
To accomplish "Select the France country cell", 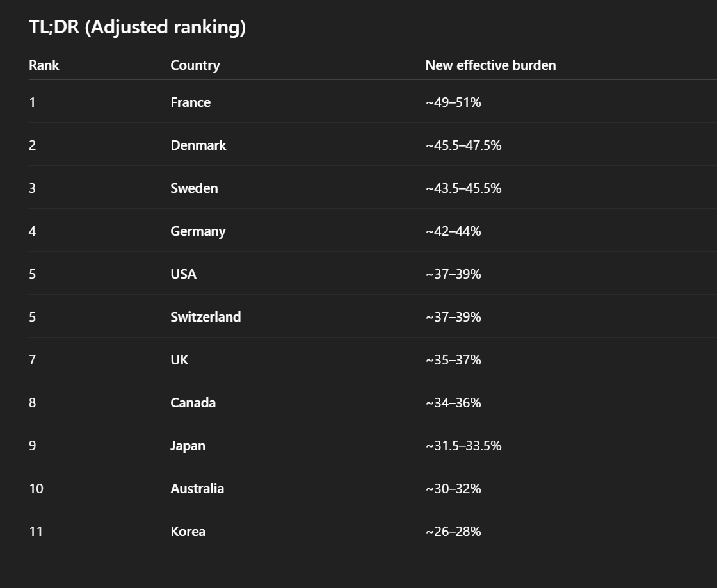I will (x=190, y=102).
